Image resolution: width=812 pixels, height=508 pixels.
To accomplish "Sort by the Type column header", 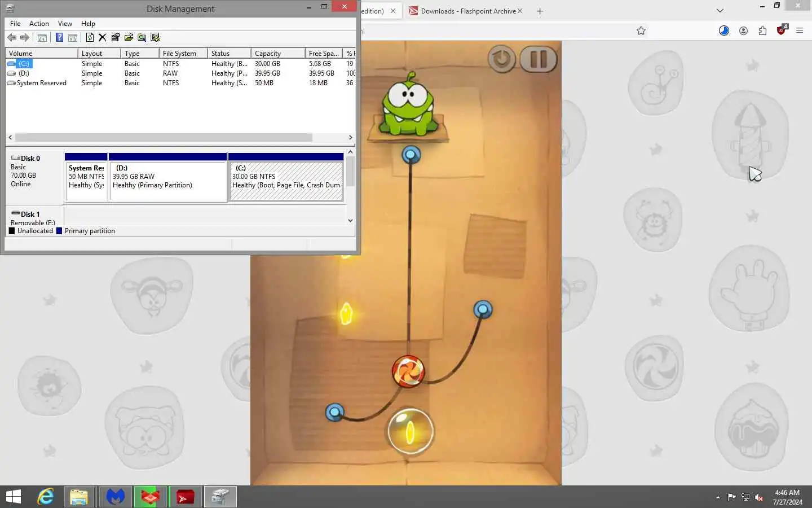I will 139,53.
